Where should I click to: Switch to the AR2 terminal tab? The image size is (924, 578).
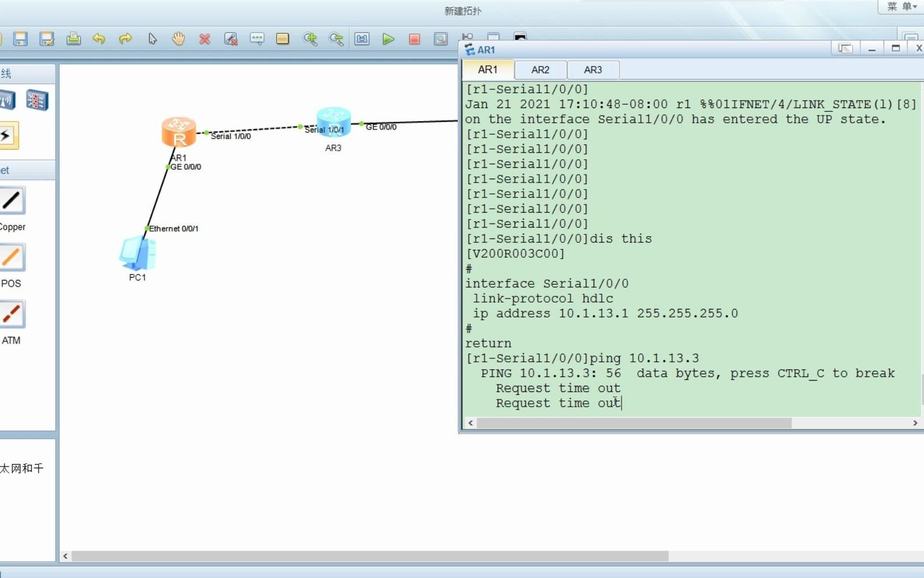(540, 69)
